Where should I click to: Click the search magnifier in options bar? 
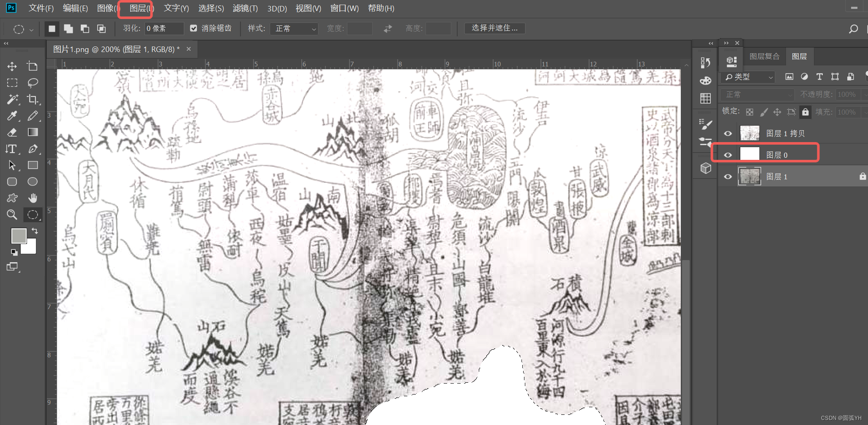pyautogui.click(x=853, y=29)
